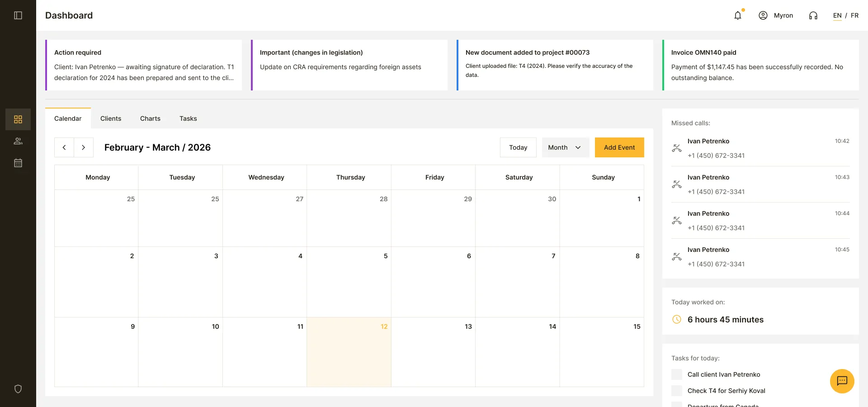Check the Call client Ivan Petrenko task
Viewport: 868px width, 407px height.
(x=677, y=374)
